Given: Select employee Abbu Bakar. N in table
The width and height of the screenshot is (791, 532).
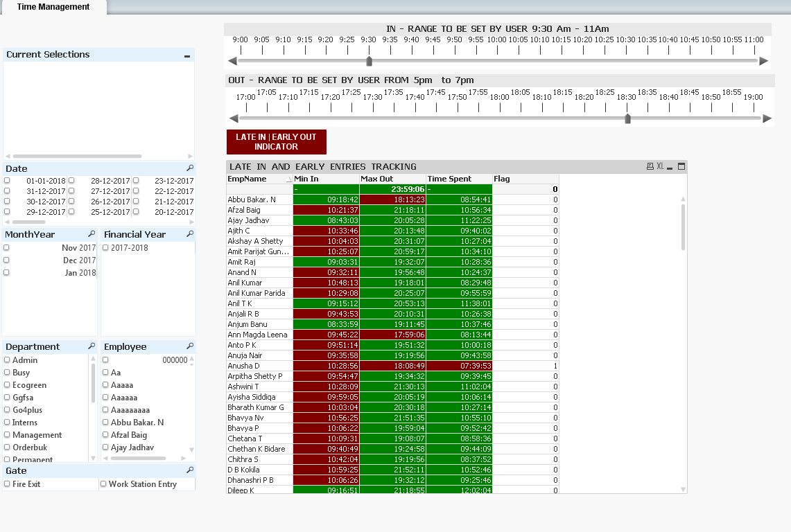Looking at the screenshot, I should [252, 199].
